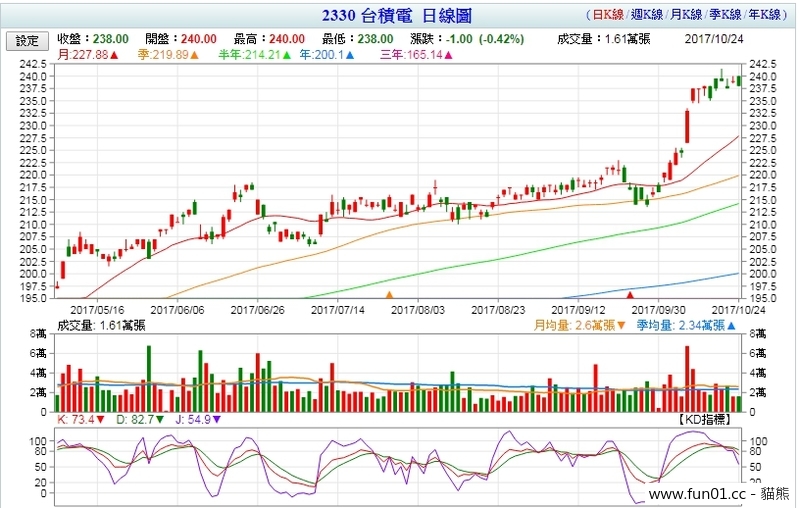Click the date 2017/10/24 in header

click(x=714, y=39)
